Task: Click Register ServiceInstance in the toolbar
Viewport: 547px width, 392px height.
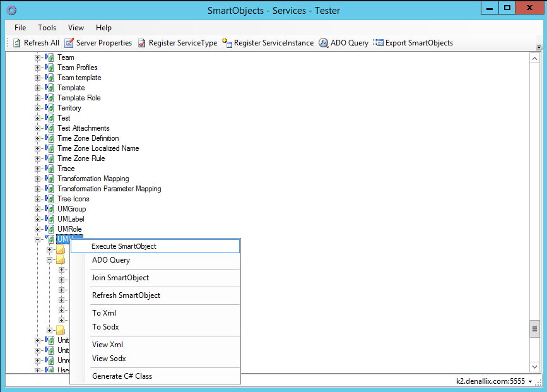Action: pyautogui.click(x=268, y=43)
